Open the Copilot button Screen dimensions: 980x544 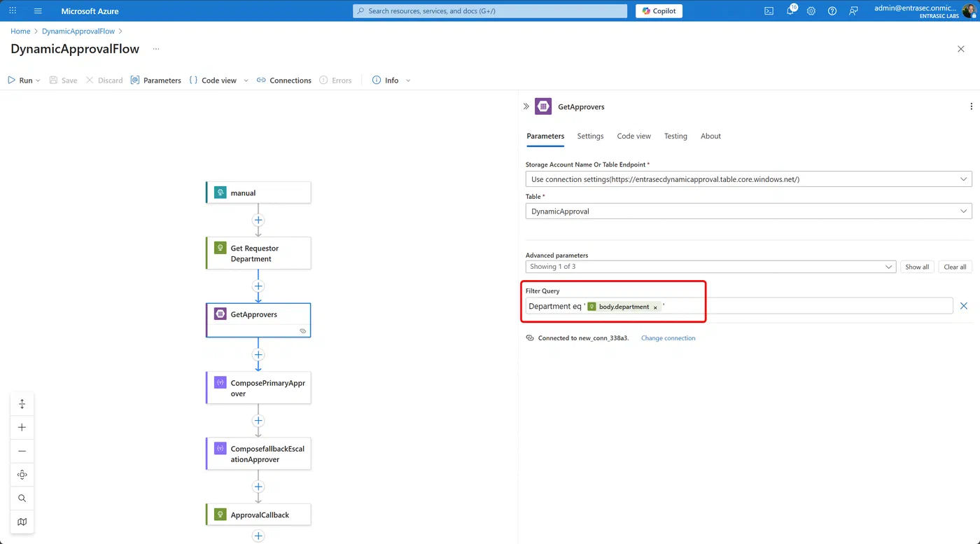click(x=659, y=11)
